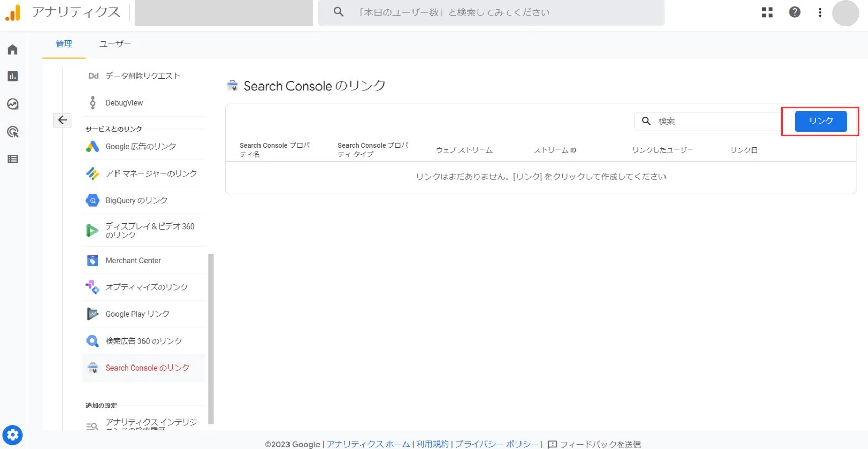Open 利用規約 footer link

coord(432,444)
